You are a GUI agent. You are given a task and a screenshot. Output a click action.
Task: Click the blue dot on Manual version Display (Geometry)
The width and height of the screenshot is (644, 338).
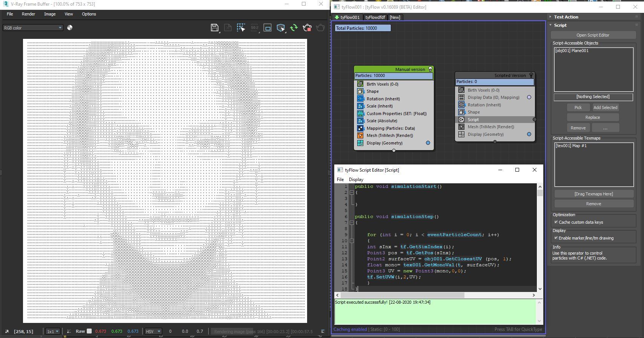click(x=428, y=143)
